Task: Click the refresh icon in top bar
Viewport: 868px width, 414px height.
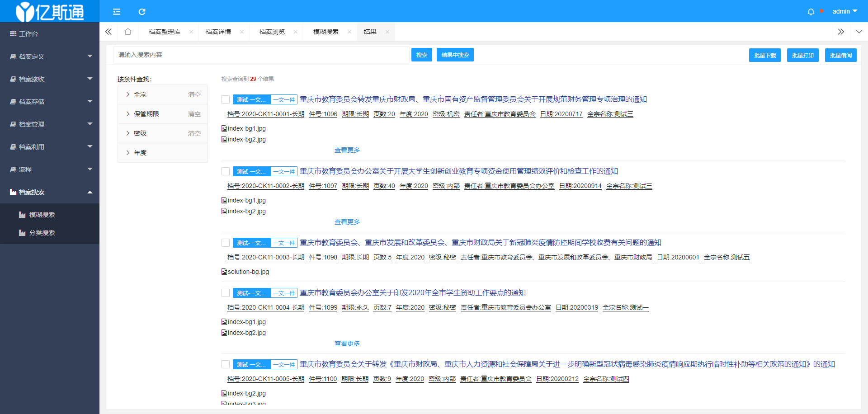Action: [x=142, y=12]
